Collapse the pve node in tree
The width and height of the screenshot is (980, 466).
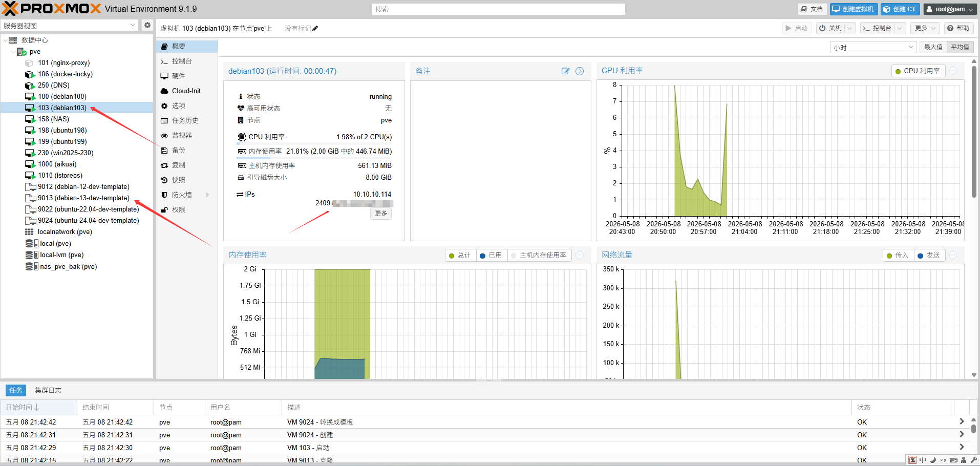click(x=13, y=52)
